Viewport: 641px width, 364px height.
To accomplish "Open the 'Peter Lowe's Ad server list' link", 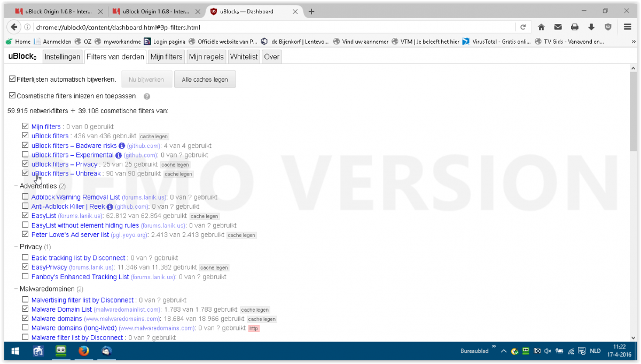I will 70,235.
